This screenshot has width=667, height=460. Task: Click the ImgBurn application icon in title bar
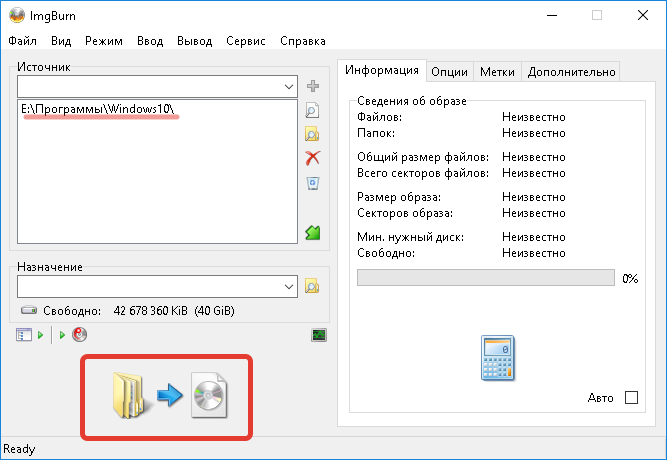[x=17, y=15]
